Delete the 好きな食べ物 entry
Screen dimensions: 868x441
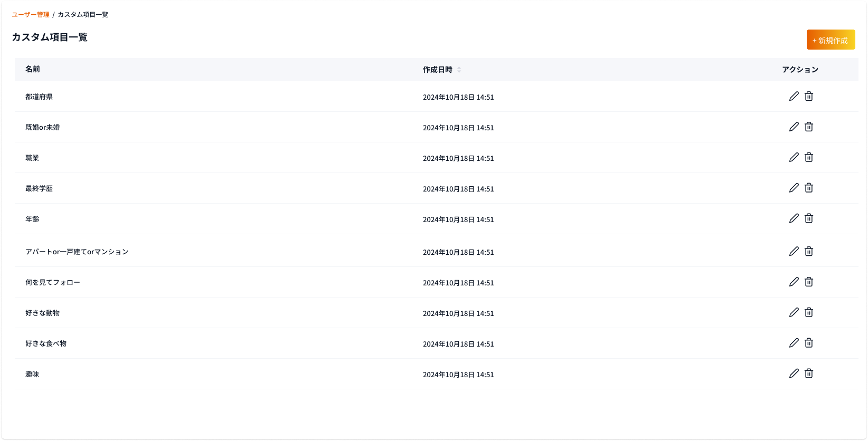click(x=809, y=343)
